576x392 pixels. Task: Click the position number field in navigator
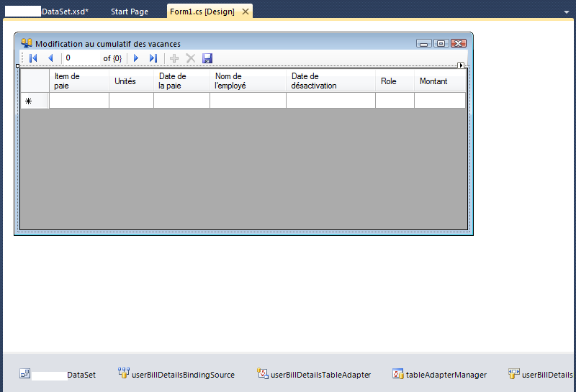click(81, 58)
